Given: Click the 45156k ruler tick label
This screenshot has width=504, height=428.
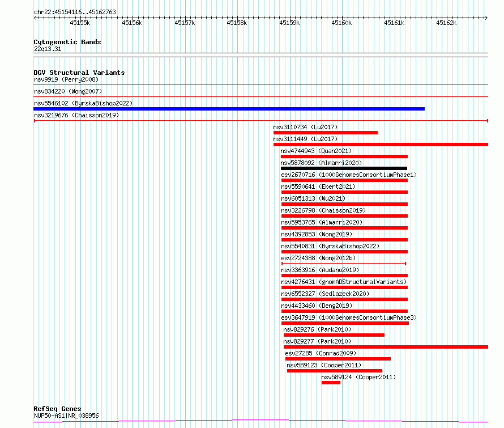Looking at the screenshot, I should pos(132,23).
